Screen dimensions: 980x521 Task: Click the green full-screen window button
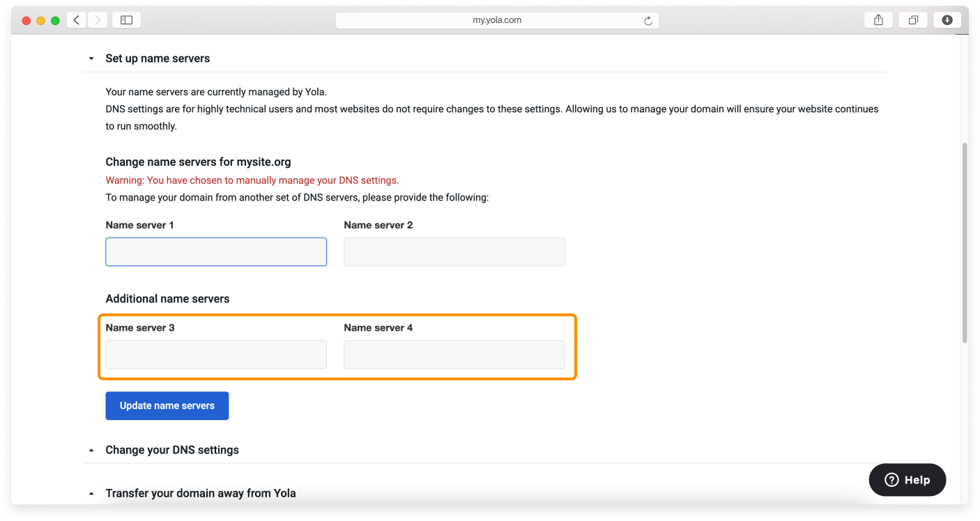[x=55, y=20]
